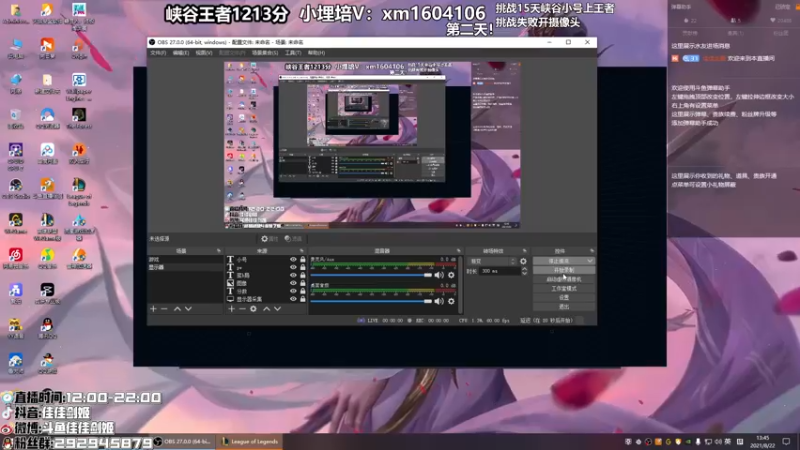Move the selected source down
800x450 pixels.
tap(278, 309)
